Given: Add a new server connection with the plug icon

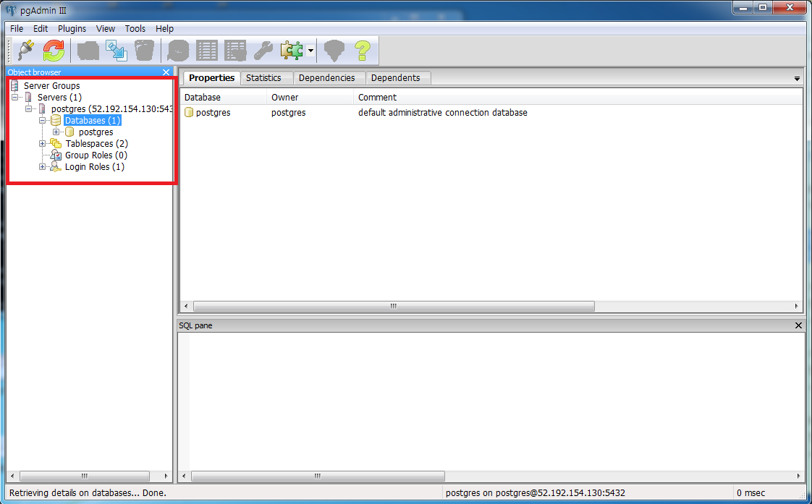Looking at the screenshot, I should (x=25, y=50).
